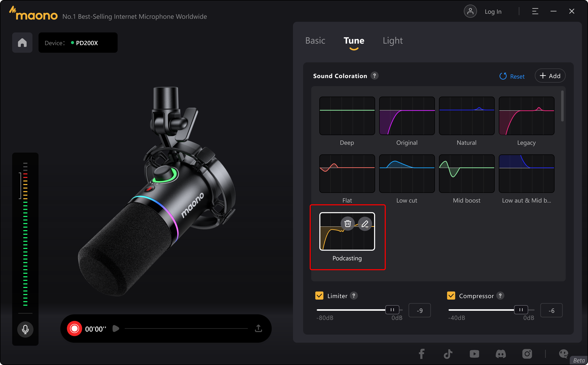Open the microphone settings via mic icon
Viewport: 588px width, 365px height.
25,329
